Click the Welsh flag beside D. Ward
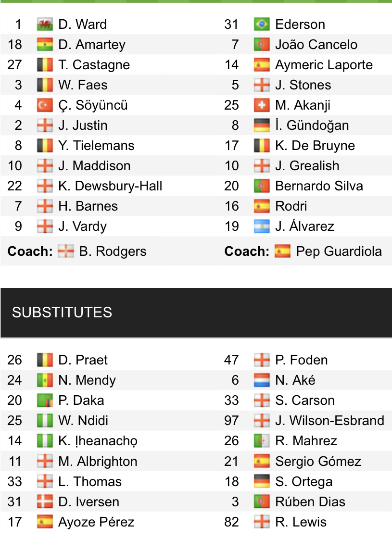This screenshot has height=539, width=392. (x=45, y=25)
